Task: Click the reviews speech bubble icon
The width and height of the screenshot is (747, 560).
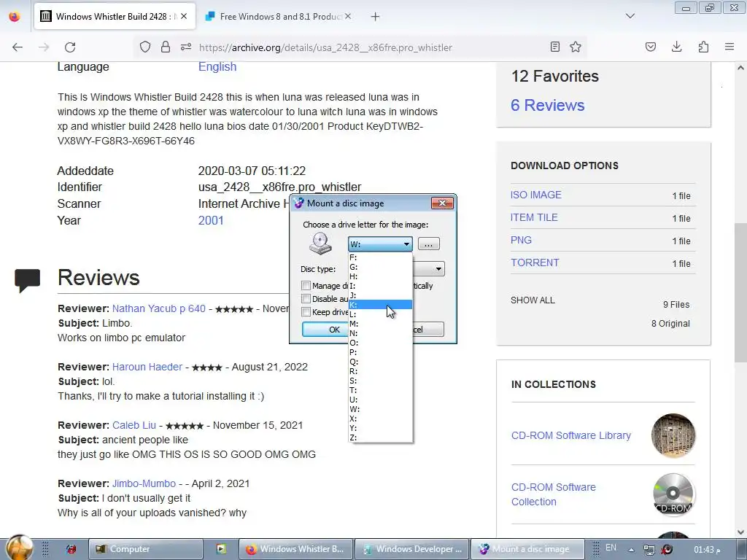Action: 28,281
